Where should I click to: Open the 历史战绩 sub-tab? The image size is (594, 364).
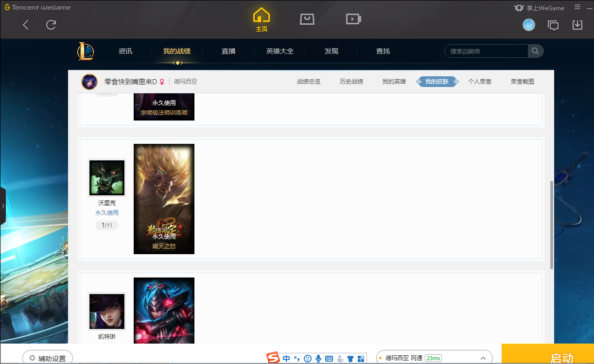pos(351,82)
